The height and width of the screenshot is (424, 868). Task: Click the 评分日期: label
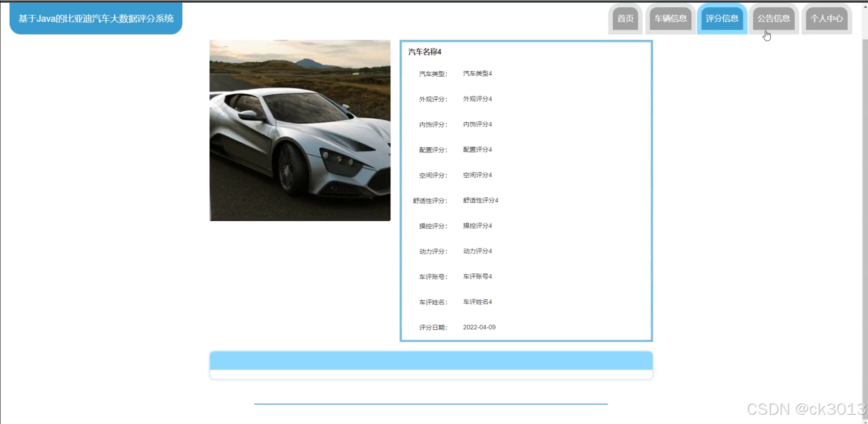click(433, 327)
